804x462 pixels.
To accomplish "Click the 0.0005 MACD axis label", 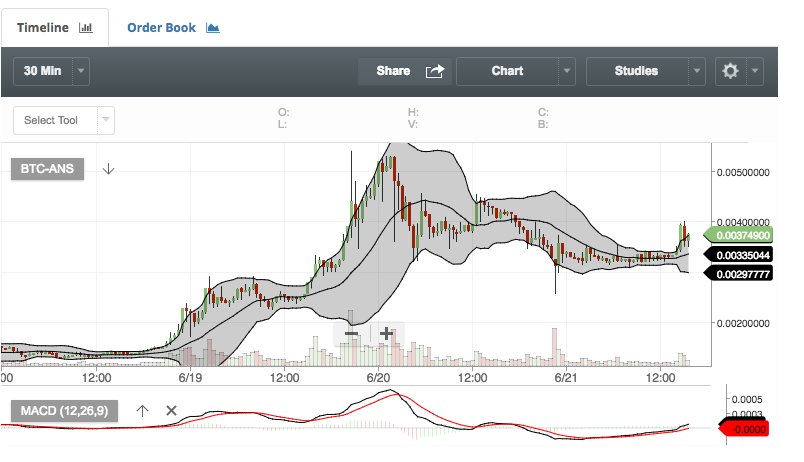I will [x=747, y=399].
